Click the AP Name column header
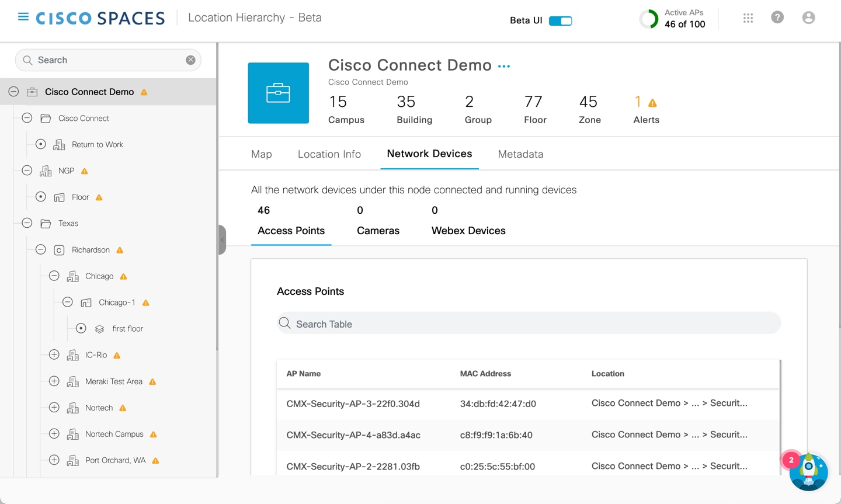Screen dimensions: 841x504 pos(304,374)
